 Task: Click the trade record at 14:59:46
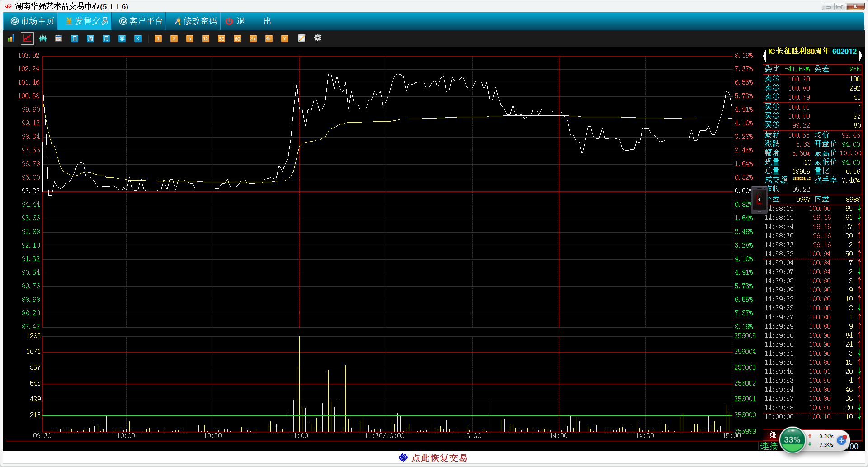point(812,372)
